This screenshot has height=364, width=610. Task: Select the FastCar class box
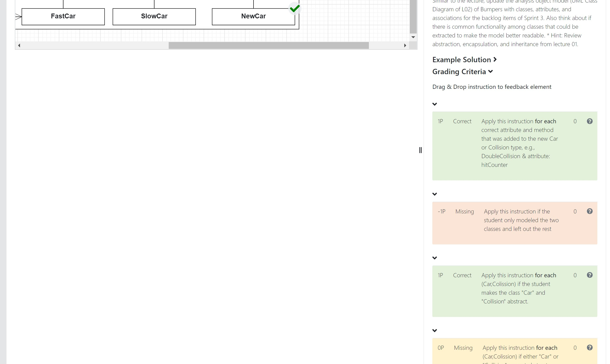pos(63,16)
